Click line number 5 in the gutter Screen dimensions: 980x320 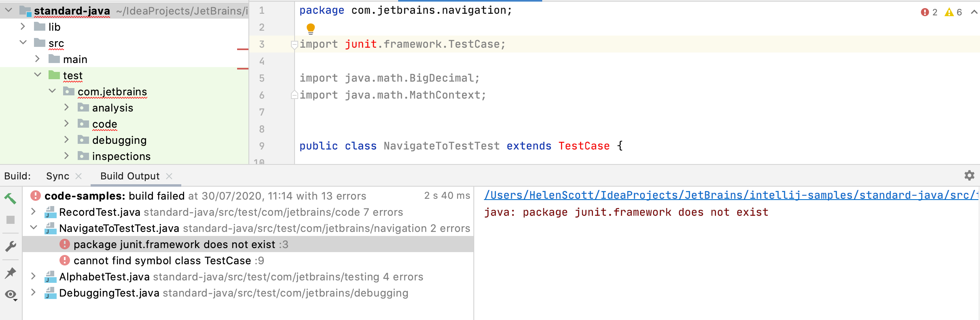[x=262, y=78]
